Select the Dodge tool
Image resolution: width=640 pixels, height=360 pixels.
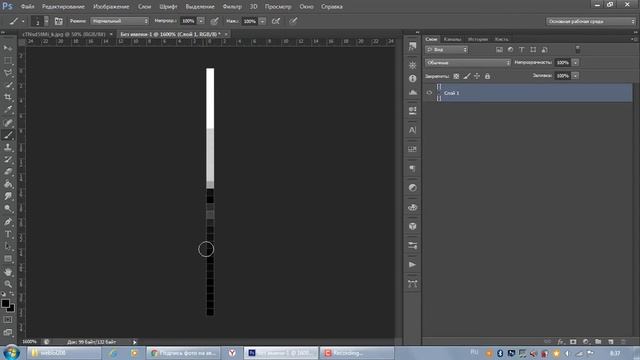[8, 209]
